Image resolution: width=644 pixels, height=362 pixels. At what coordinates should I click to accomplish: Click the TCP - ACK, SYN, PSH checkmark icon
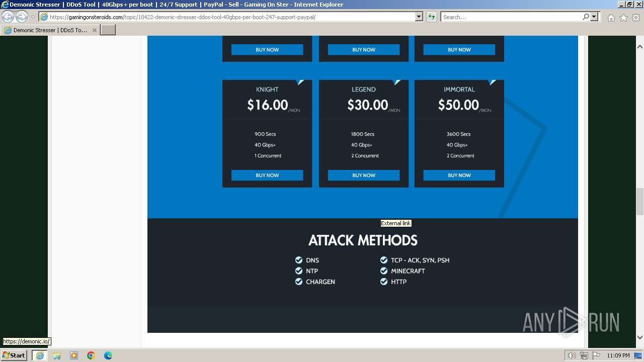click(x=384, y=260)
